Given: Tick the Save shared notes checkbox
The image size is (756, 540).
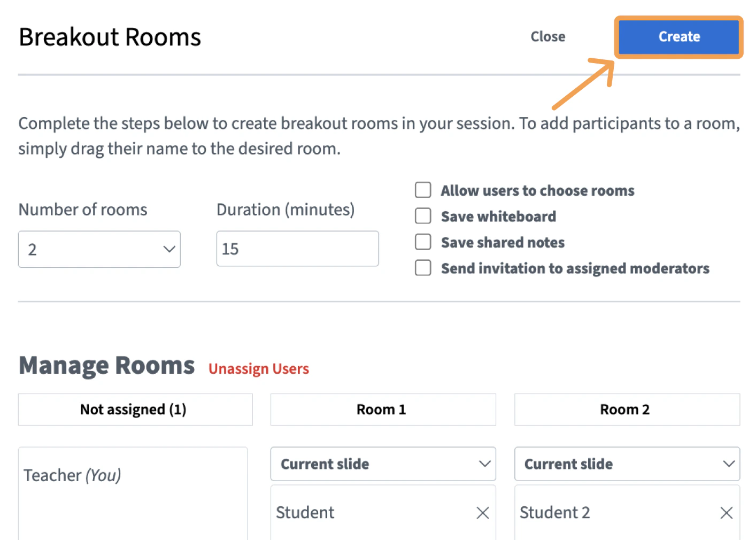Looking at the screenshot, I should click(x=423, y=242).
